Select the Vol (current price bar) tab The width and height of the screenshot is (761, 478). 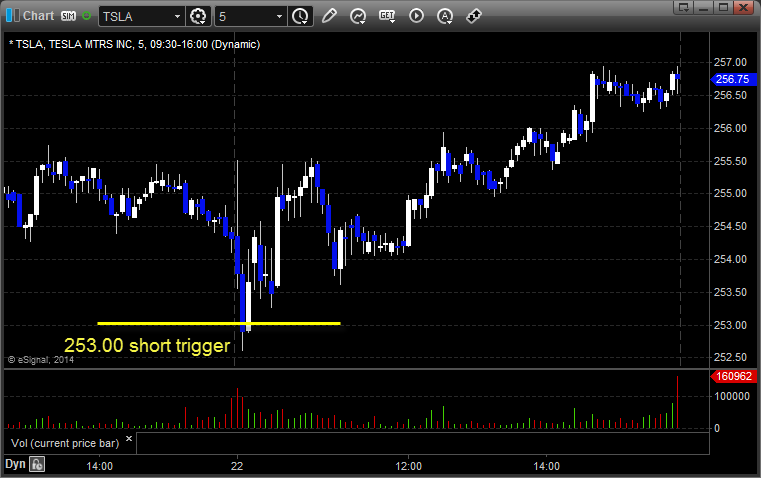click(65, 443)
